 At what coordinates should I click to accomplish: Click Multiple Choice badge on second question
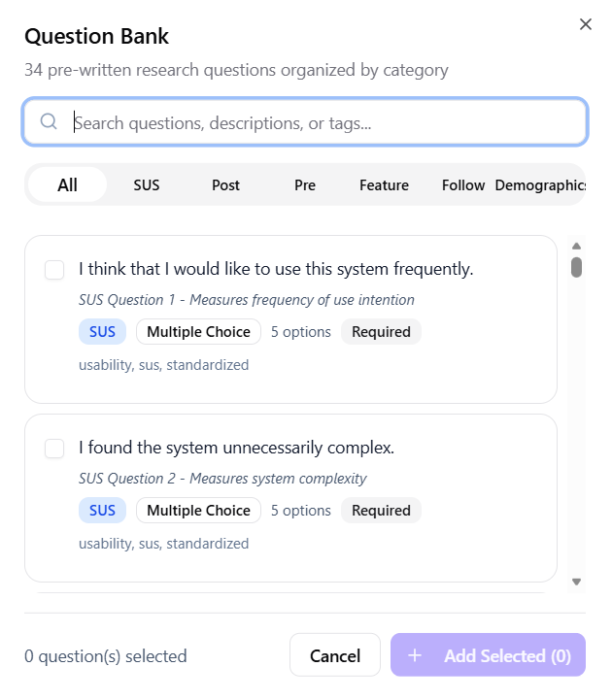click(x=199, y=511)
